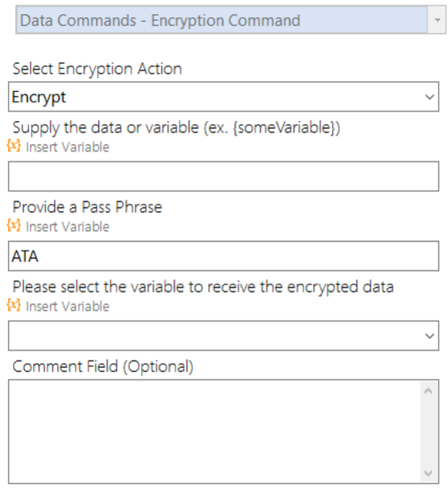Select the Data Commands - Encryption Command box
The width and height of the screenshot is (448, 498).
231,20
